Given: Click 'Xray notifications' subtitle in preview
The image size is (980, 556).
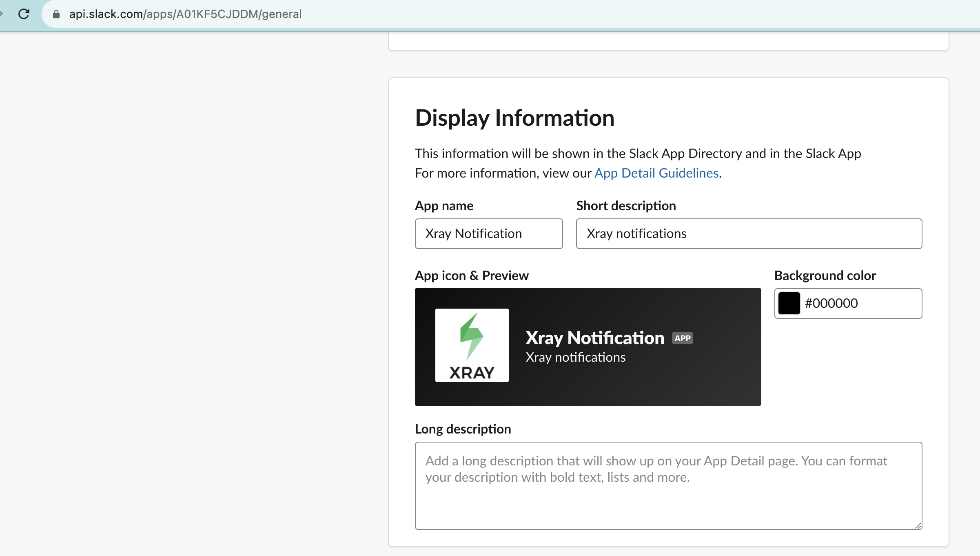Looking at the screenshot, I should (575, 357).
